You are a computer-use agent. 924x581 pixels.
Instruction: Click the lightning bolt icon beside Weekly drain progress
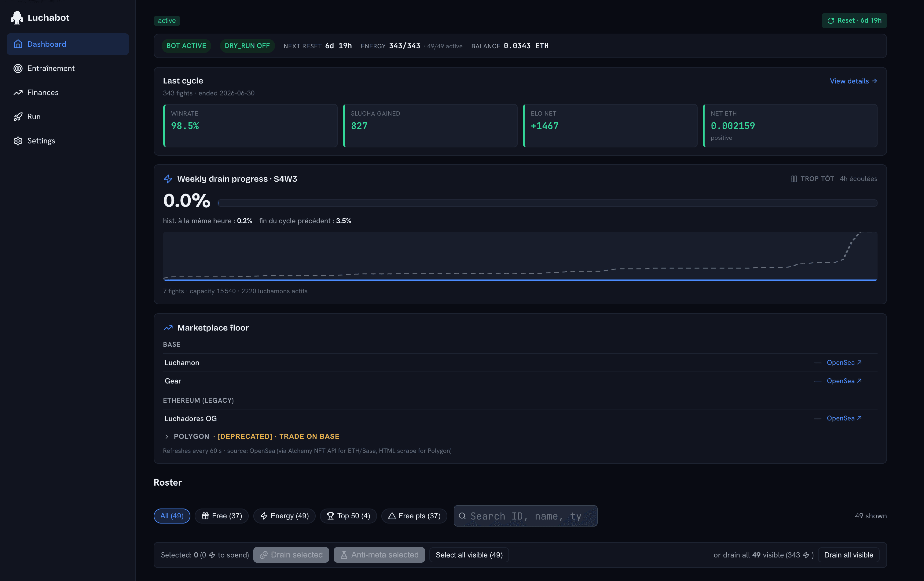coord(168,179)
